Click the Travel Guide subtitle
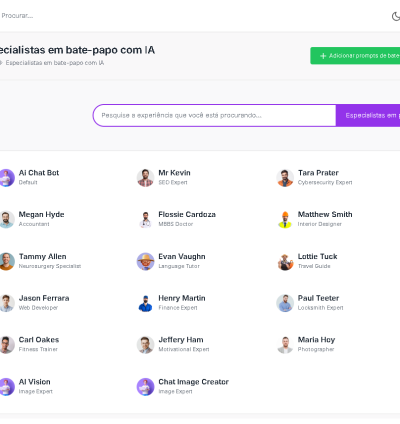The image size is (400, 424). coord(314,266)
